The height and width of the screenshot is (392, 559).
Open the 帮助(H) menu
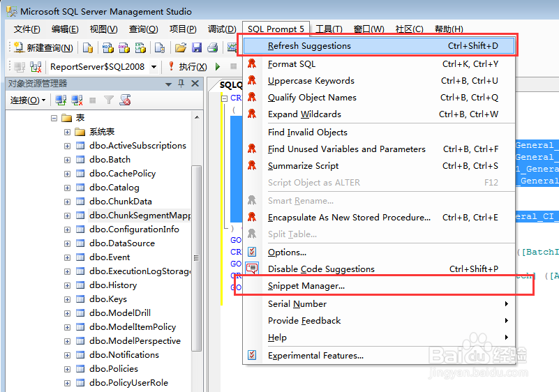(449, 29)
